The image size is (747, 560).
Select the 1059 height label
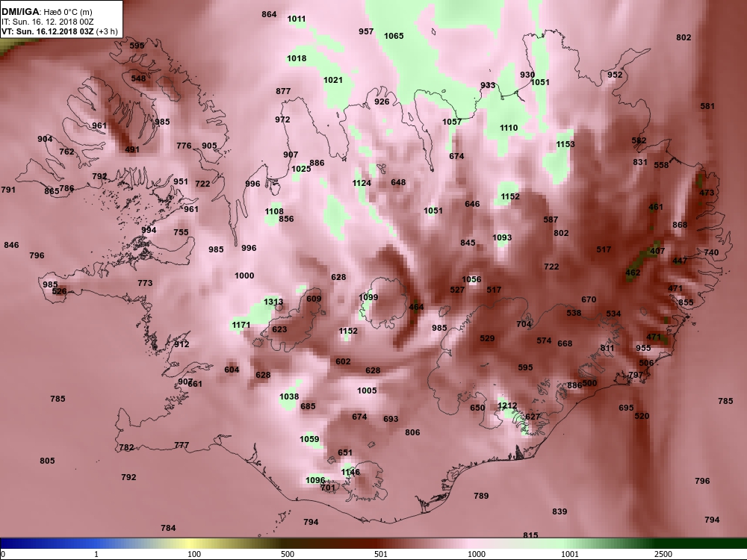point(310,439)
